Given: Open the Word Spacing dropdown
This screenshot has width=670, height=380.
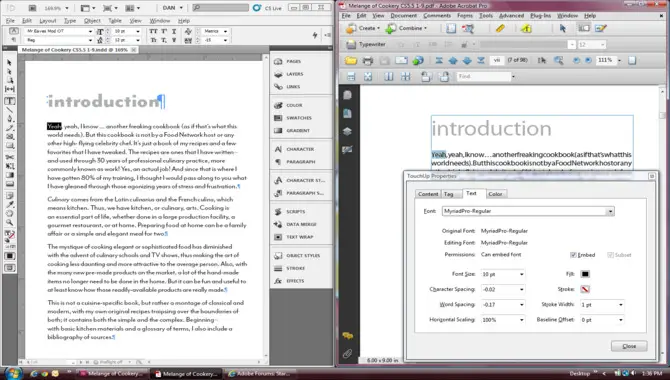Looking at the screenshot, I should coord(521,305).
